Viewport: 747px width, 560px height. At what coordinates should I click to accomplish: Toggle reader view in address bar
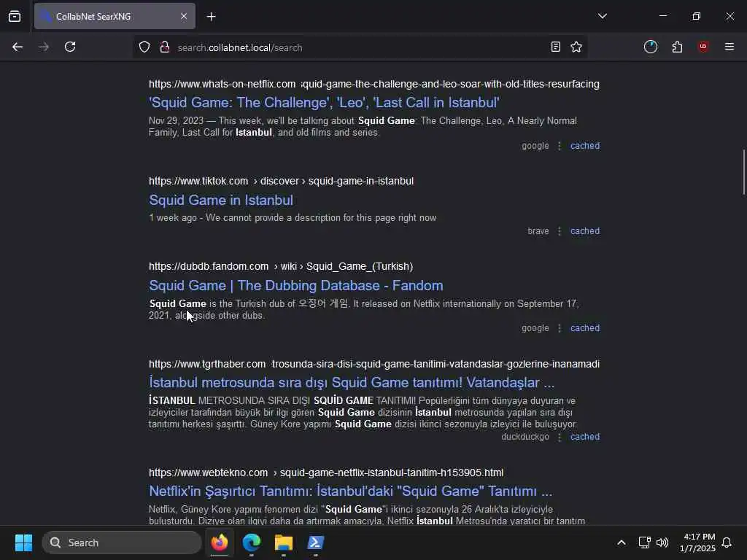(x=555, y=47)
